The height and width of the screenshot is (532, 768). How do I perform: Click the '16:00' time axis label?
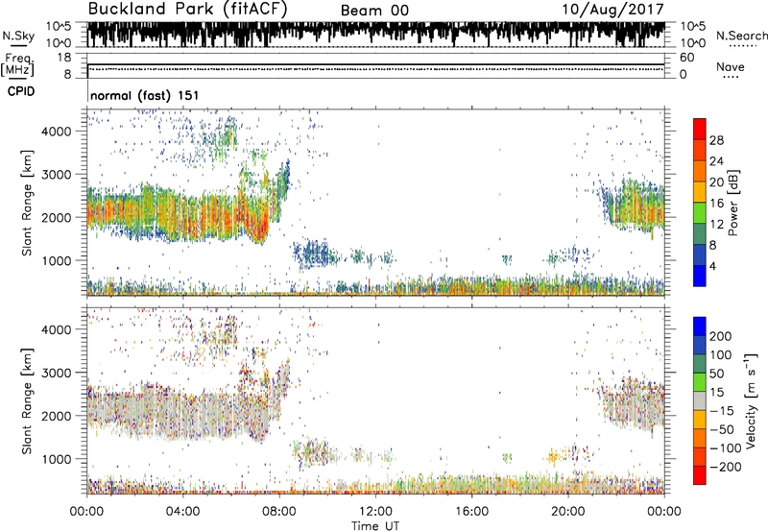click(471, 512)
